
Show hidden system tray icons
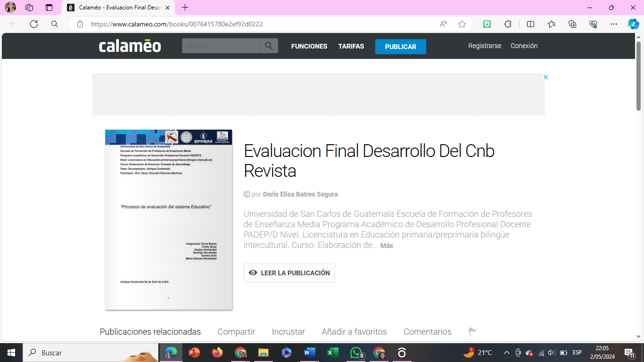pyautogui.click(x=506, y=353)
